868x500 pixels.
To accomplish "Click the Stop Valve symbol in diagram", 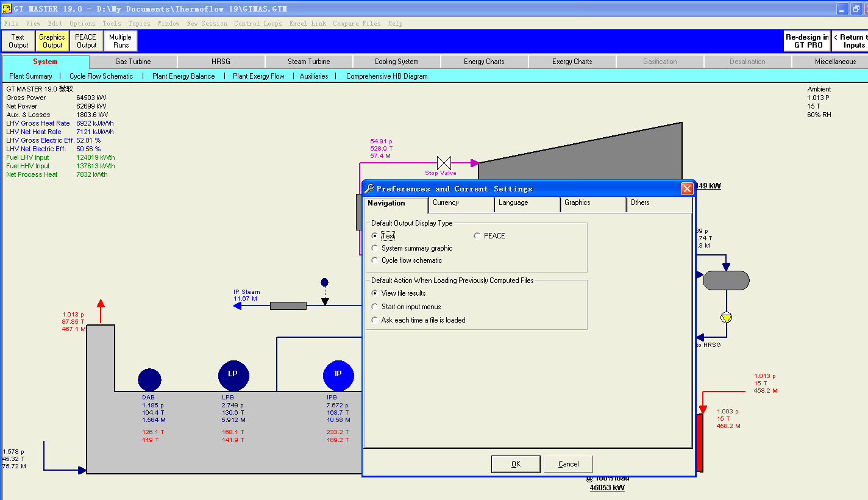I will click(x=444, y=163).
